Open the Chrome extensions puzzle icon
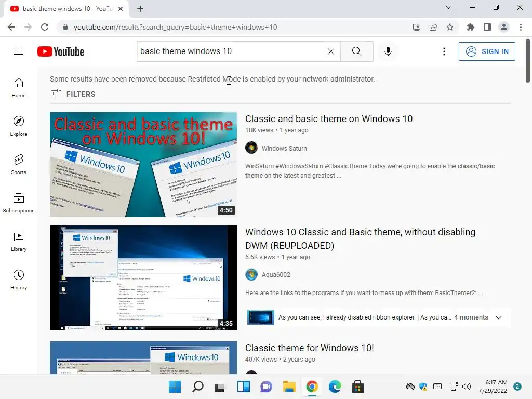 [470, 27]
